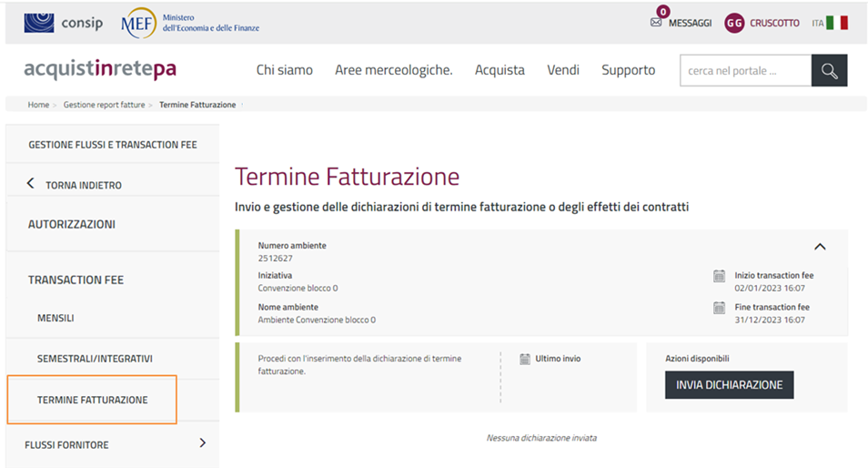Click the GG user avatar icon
Screen dimensions: 868x468
click(x=734, y=23)
